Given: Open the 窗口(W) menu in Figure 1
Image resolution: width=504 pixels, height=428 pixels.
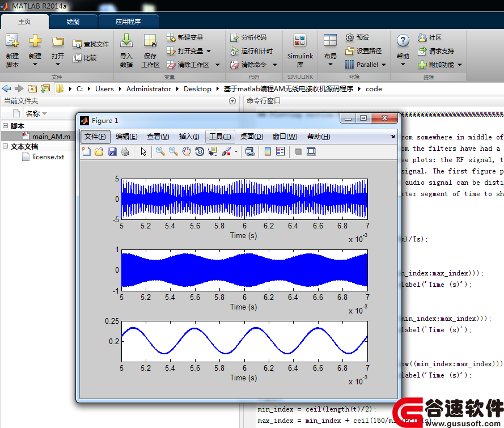Looking at the screenshot, I should tap(285, 137).
